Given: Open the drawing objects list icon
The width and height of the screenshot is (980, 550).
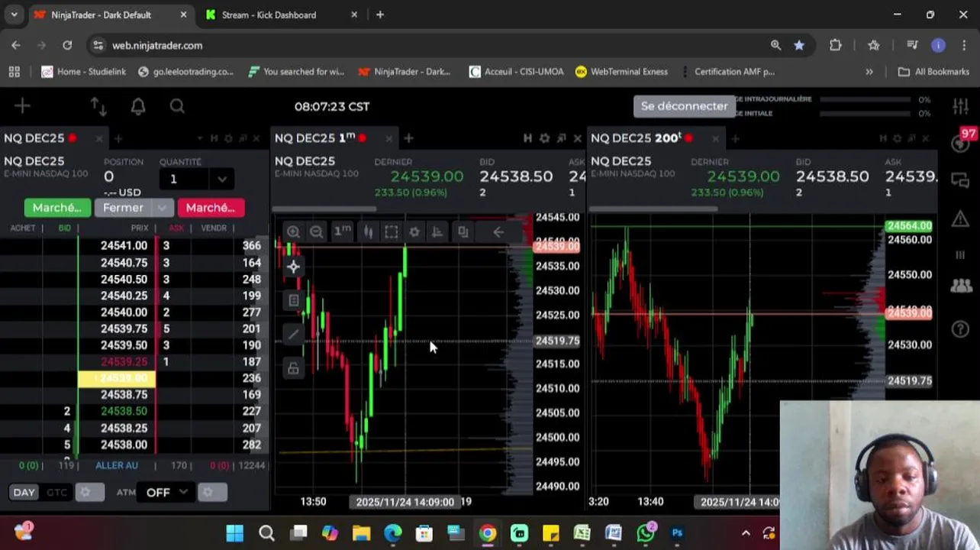Looking at the screenshot, I should [x=293, y=300].
